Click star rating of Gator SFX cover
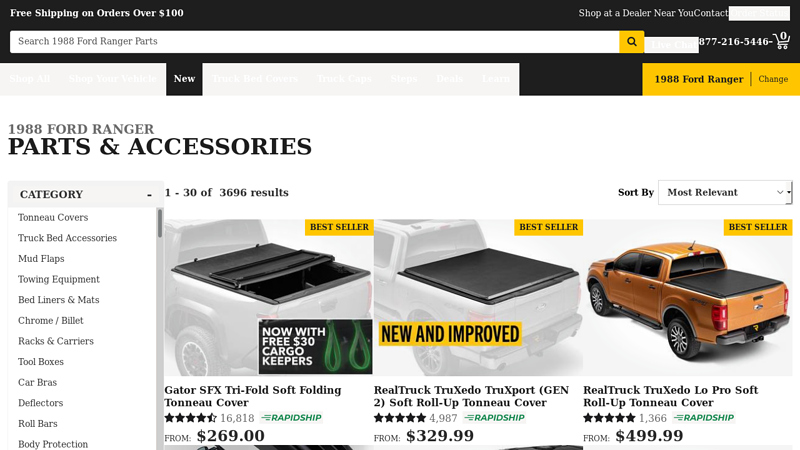Viewport: 800px width, 450px height. [x=191, y=418]
